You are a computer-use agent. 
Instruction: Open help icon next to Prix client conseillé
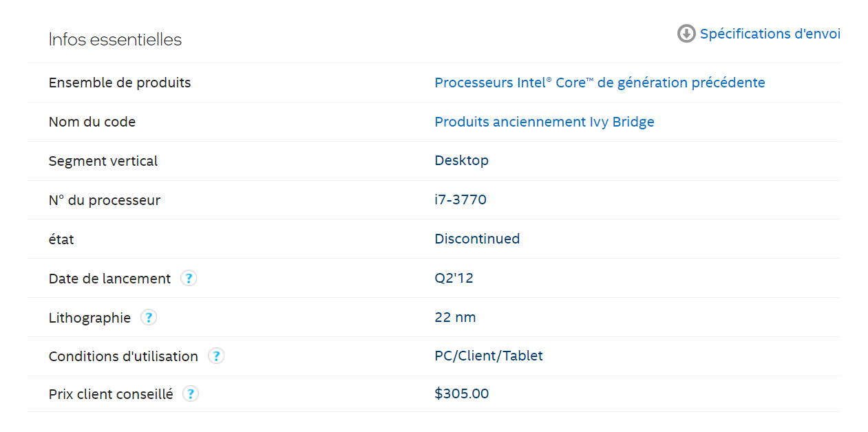click(x=191, y=394)
